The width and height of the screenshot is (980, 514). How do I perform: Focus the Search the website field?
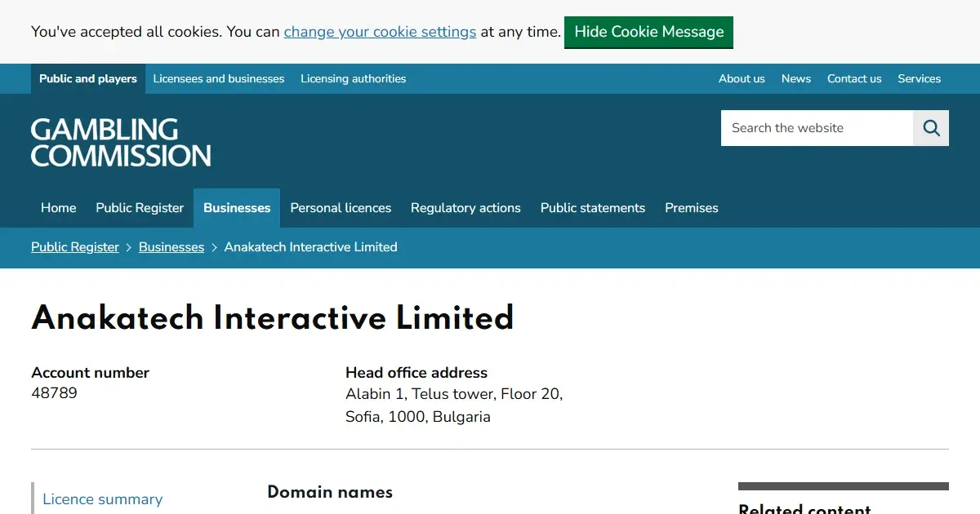click(x=817, y=128)
